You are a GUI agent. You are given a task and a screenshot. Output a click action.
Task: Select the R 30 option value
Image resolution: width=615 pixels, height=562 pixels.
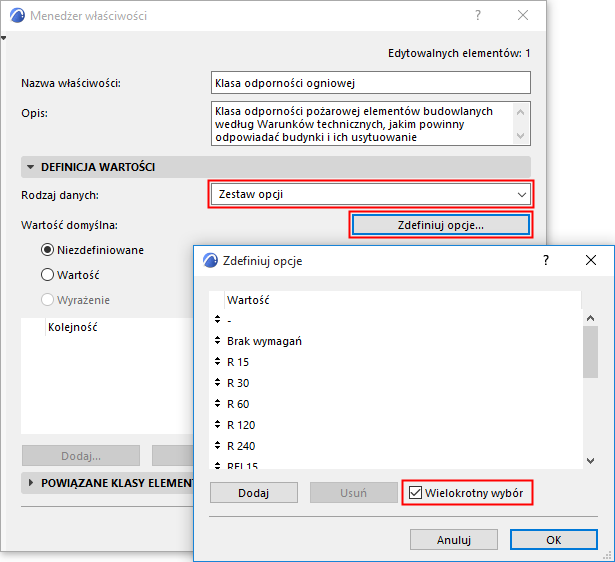point(238,383)
